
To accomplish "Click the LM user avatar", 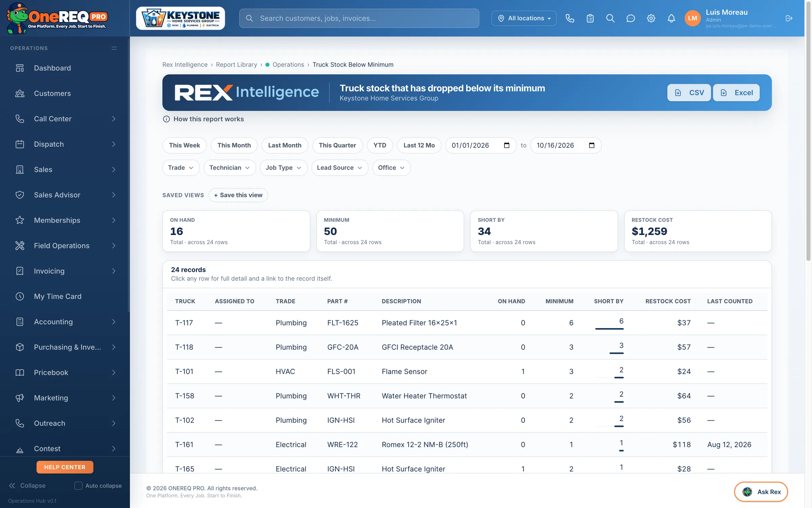I will pyautogui.click(x=692, y=18).
